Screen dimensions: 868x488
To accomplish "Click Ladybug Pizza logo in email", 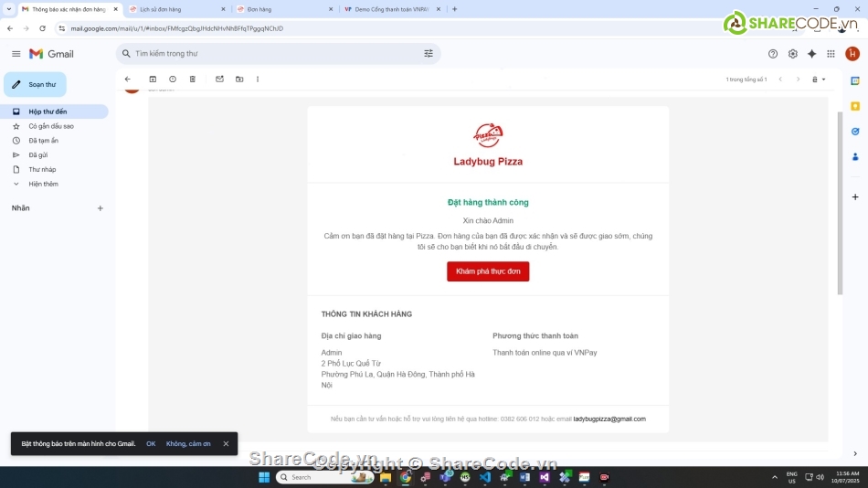I will pos(488,135).
